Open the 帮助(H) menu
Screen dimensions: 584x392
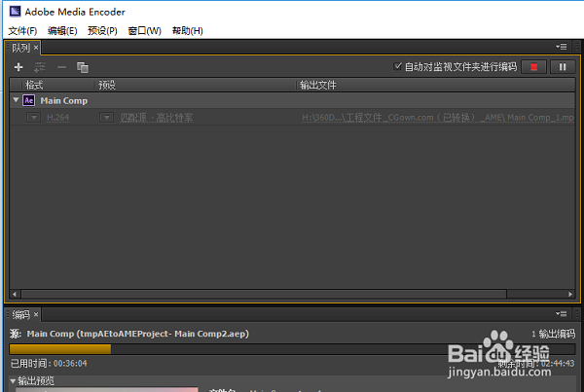tap(187, 31)
